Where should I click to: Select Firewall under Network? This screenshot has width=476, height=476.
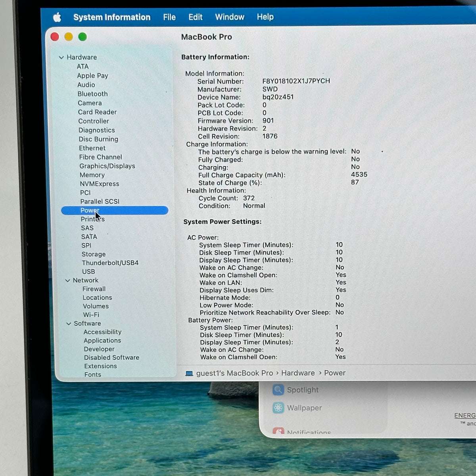click(x=94, y=289)
